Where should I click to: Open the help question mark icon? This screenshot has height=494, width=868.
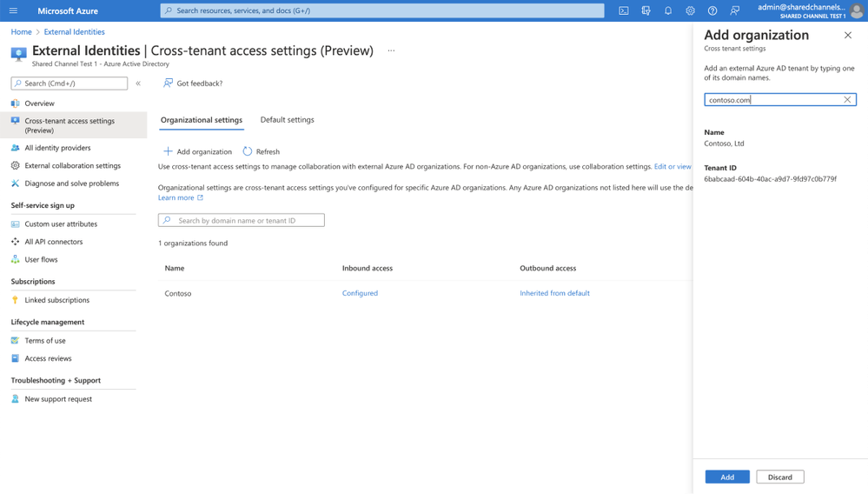click(x=712, y=10)
